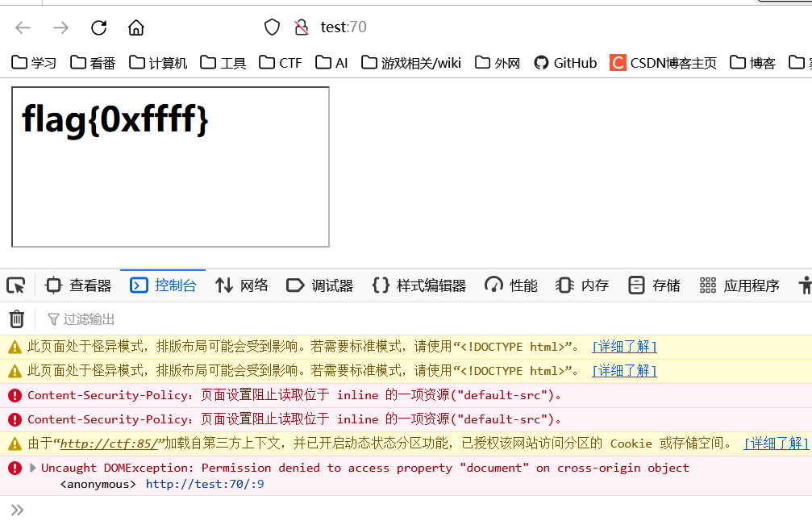Click warning icon on the Cookie partition message

coord(15,444)
